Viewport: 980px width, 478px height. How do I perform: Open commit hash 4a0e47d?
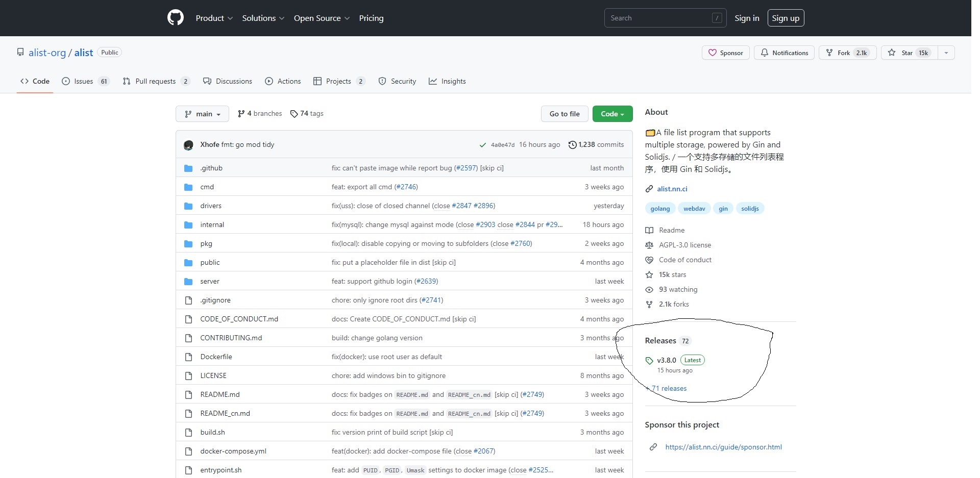502,145
